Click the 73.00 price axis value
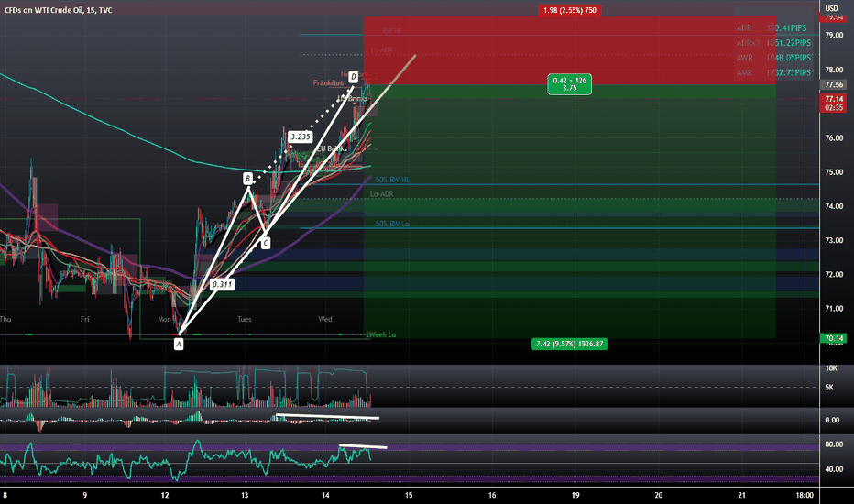Viewport: 854px width, 504px height. (834, 240)
